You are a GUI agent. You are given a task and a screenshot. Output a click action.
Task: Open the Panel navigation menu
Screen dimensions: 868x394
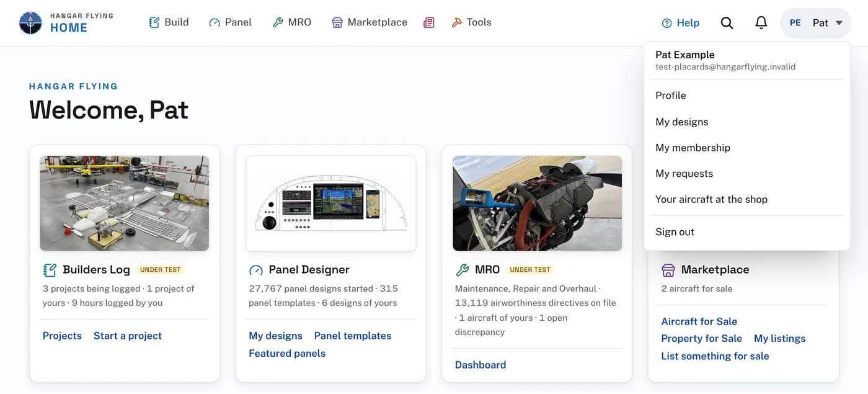click(x=230, y=22)
